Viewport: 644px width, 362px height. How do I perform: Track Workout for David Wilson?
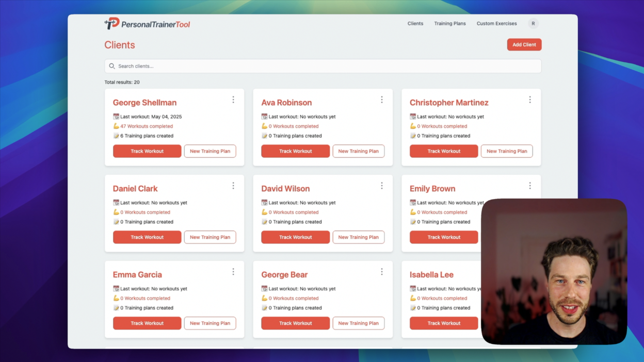click(296, 237)
